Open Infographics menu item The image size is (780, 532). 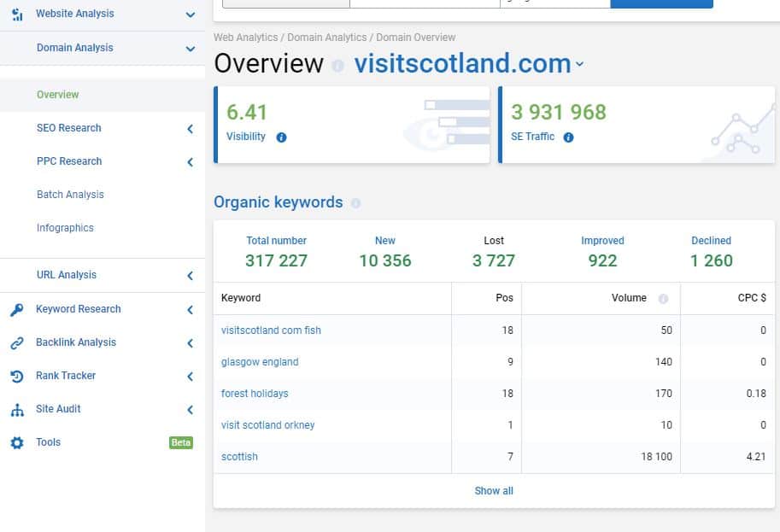tap(65, 228)
